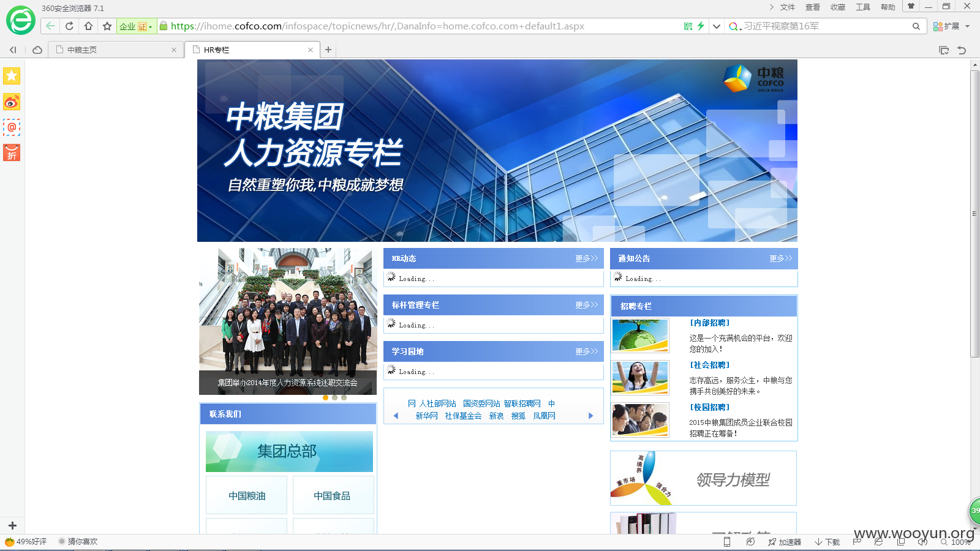This screenshot has width=980, height=551.
Task: Bookmark this page with the star icon
Action: (107, 26)
